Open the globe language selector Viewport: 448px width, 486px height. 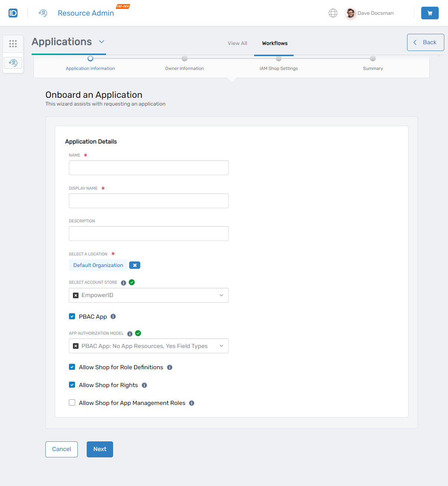coord(333,13)
